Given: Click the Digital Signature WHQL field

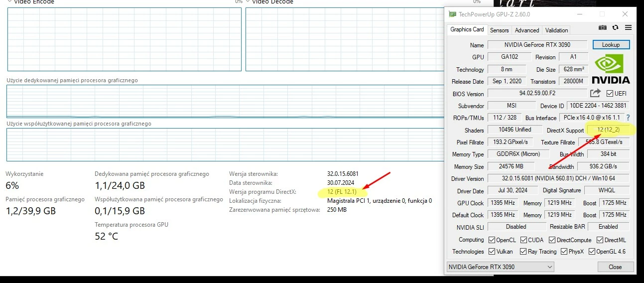Looking at the screenshot, I should (607, 190).
